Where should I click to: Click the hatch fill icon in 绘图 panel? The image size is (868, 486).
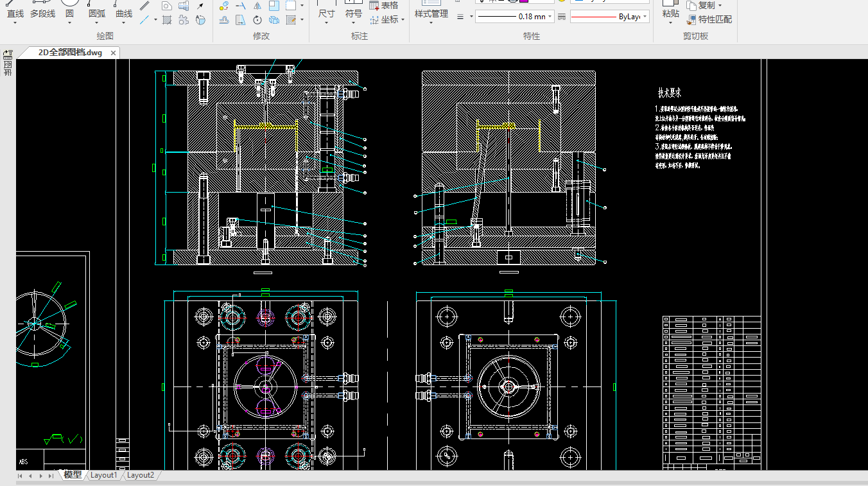tap(167, 20)
